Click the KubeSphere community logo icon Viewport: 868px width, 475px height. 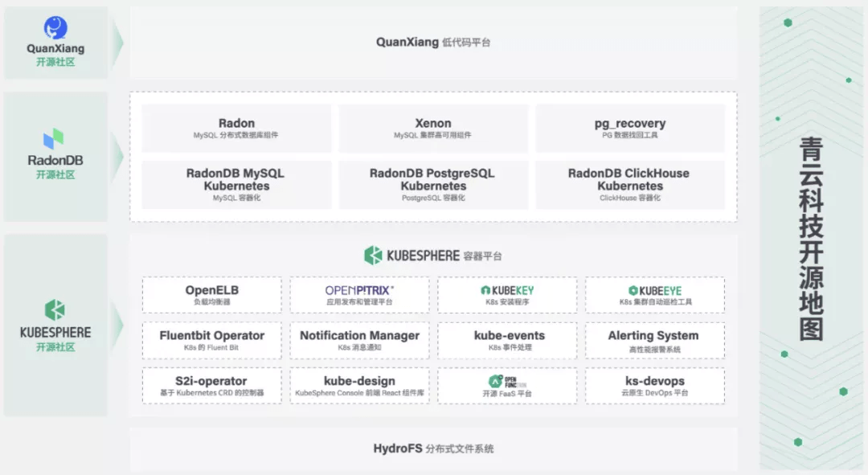(55, 310)
